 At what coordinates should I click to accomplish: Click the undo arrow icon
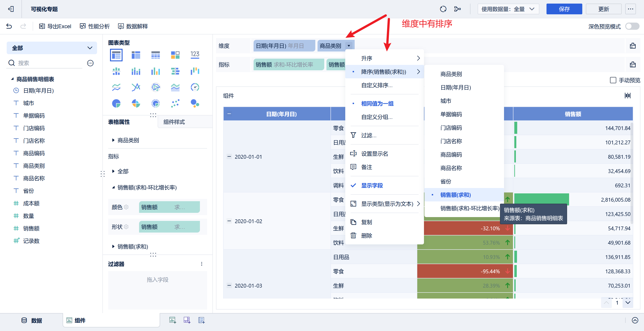coord(9,26)
